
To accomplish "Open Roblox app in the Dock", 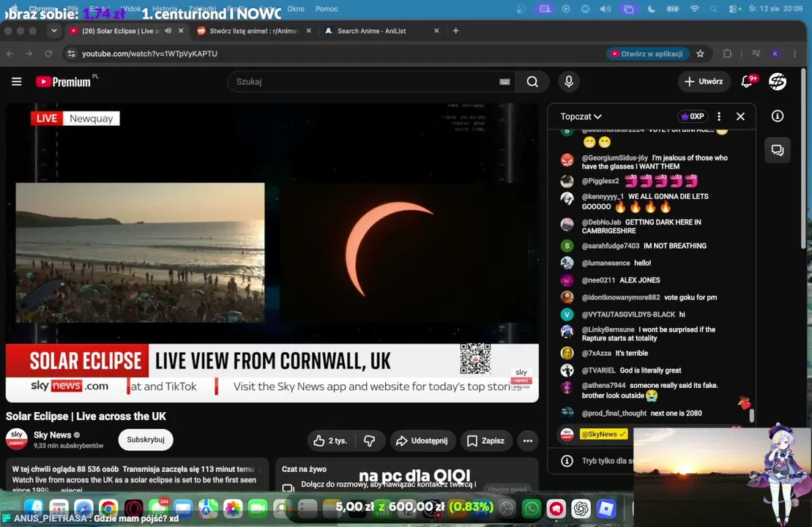I will click(x=606, y=509).
